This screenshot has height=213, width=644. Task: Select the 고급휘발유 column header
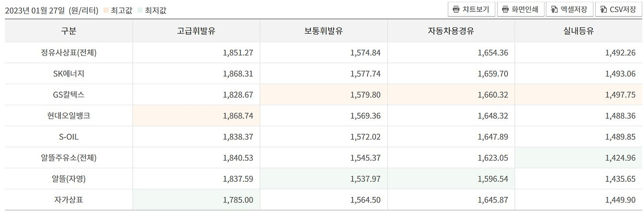196,31
